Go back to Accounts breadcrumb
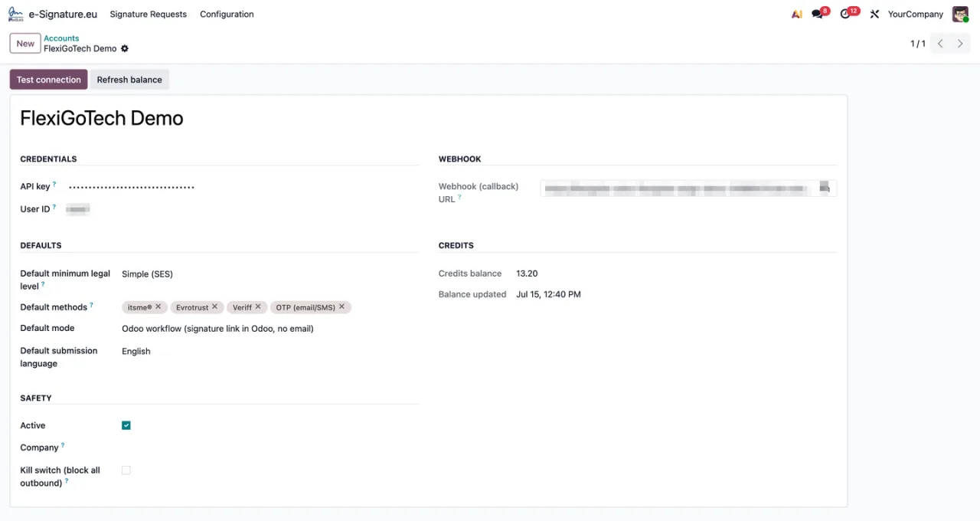Screen dimensions: 980x521 [61, 38]
